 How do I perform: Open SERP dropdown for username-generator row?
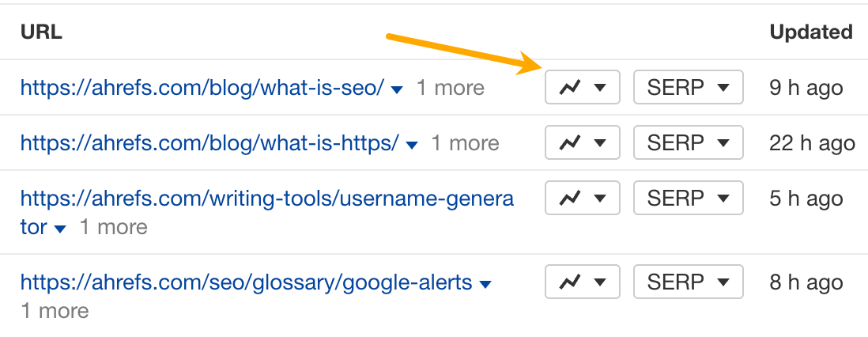(x=688, y=199)
